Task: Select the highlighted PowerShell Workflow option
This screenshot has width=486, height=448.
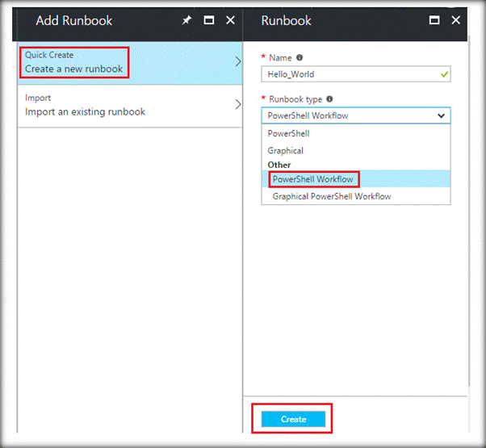Action: pos(312,179)
